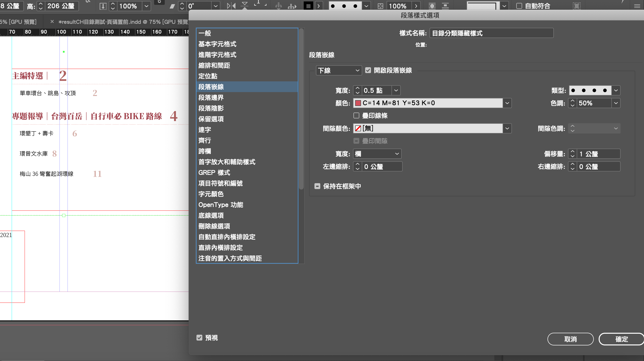Check the 疊印線條 overprint stroke box

click(x=356, y=115)
